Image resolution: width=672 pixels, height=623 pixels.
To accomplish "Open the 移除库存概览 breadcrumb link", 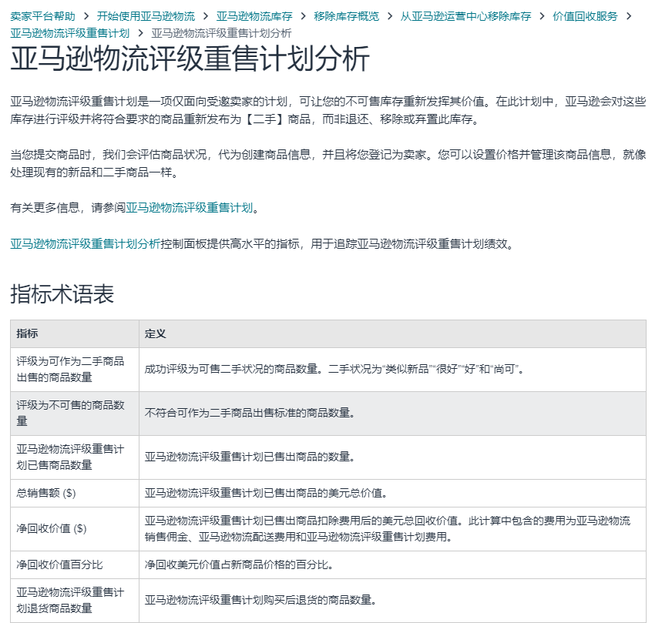I will click(x=346, y=16).
